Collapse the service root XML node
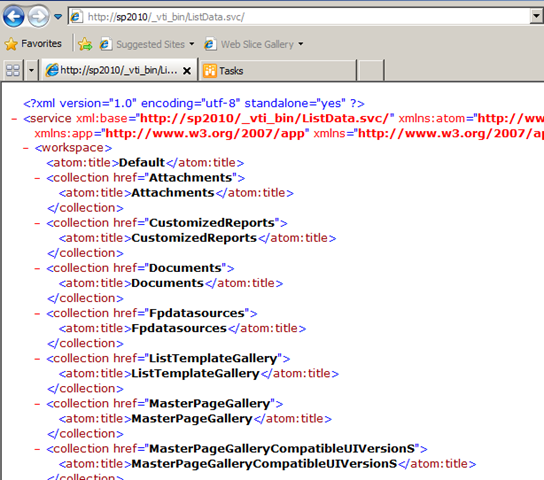544x480 pixels. click(x=14, y=119)
